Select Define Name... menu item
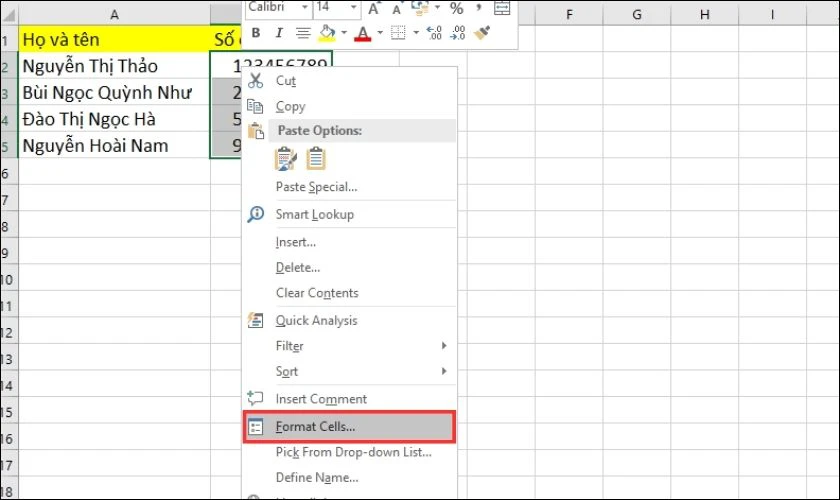This screenshot has height=500, width=840. click(x=350, y=477)
